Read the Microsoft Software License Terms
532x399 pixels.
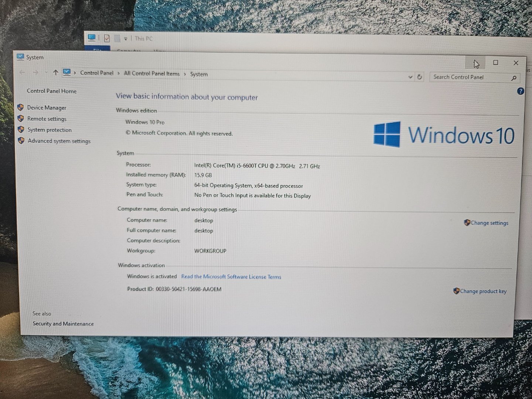[231, 276]
